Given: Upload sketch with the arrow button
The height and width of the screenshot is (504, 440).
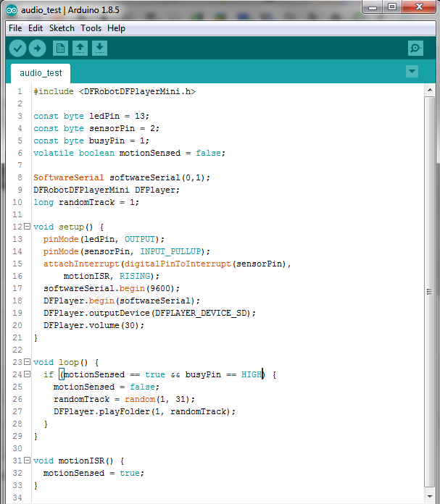Looking at the screenshot, I should (38, 49).
